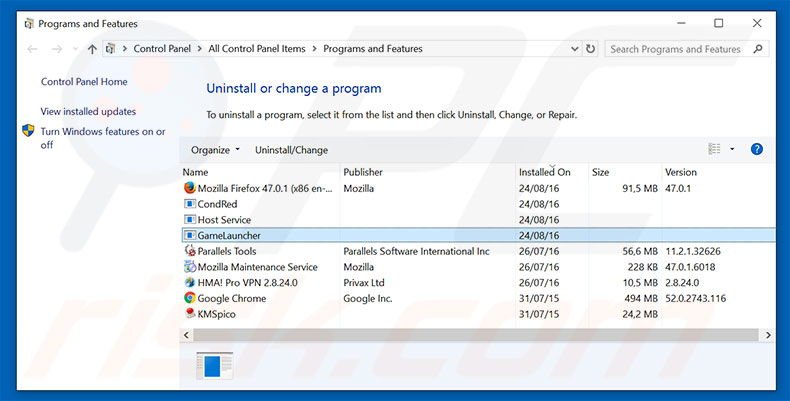
Task: Open Turn Windows features on or off
Action: point(103,138)
